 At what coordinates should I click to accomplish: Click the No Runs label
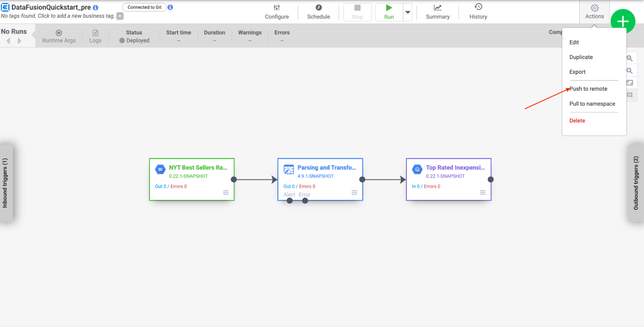[14, 32]
